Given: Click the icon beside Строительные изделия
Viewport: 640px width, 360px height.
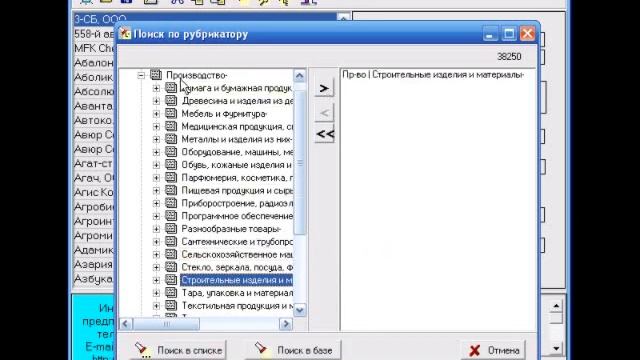Looking at the screenshot, I should point(171,280).
